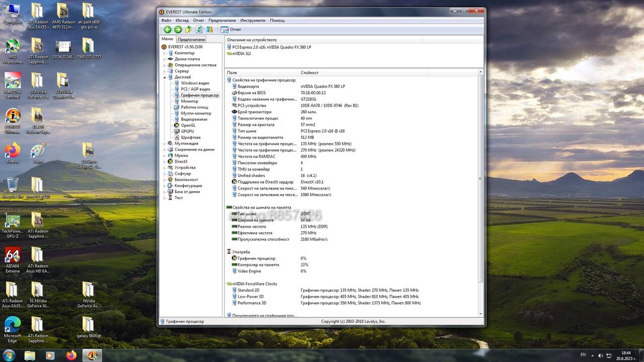Screen dimensions: 644x362
Task: Select Мулти-монитор tree item
Action: (196, 113)
